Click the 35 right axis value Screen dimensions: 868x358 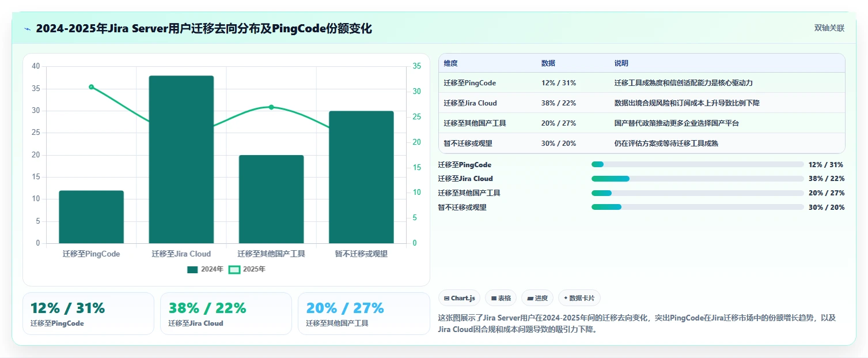417,66
